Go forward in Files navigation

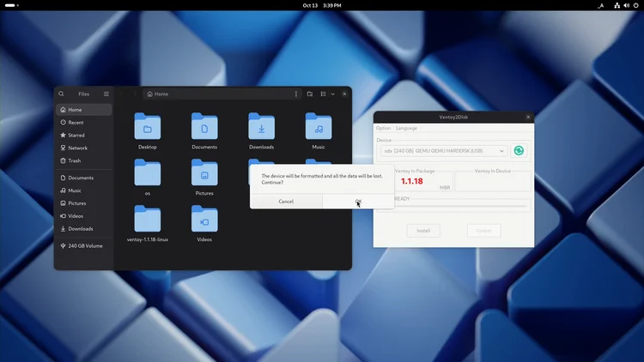coord(134,94)
